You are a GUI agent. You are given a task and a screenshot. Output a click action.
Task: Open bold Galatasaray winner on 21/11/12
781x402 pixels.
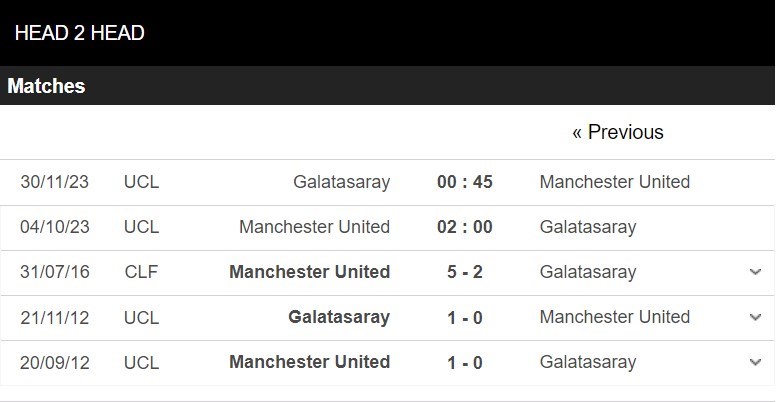[x=339, y=317]
